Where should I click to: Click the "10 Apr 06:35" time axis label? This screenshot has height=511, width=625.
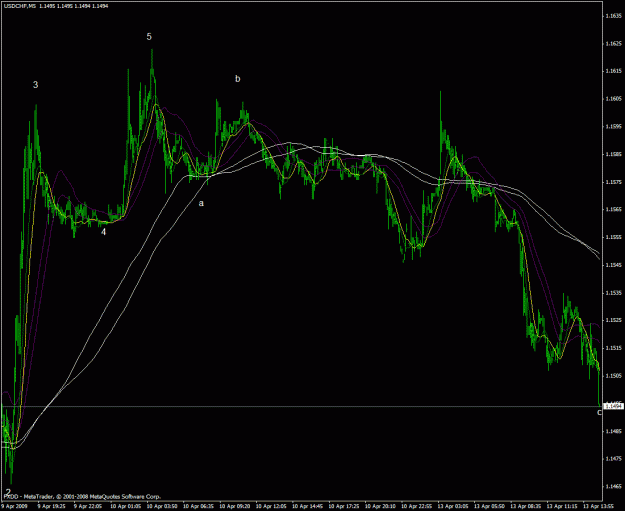pos(199,506)
